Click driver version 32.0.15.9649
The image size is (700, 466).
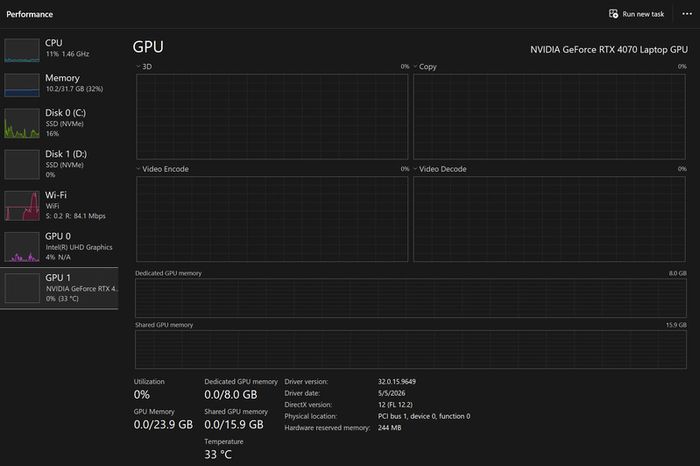click(x=397, y=382)
